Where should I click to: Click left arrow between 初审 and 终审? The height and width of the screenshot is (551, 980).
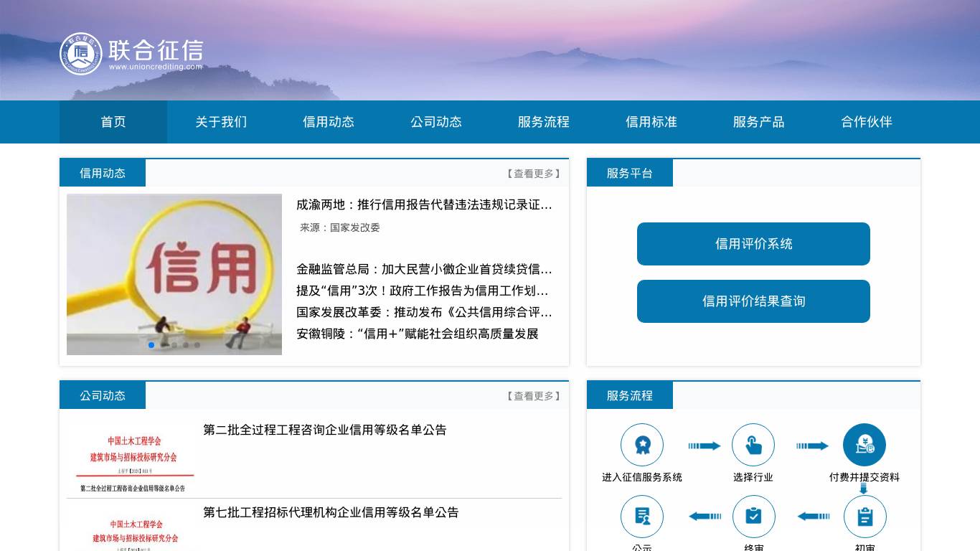click(814, 516)
